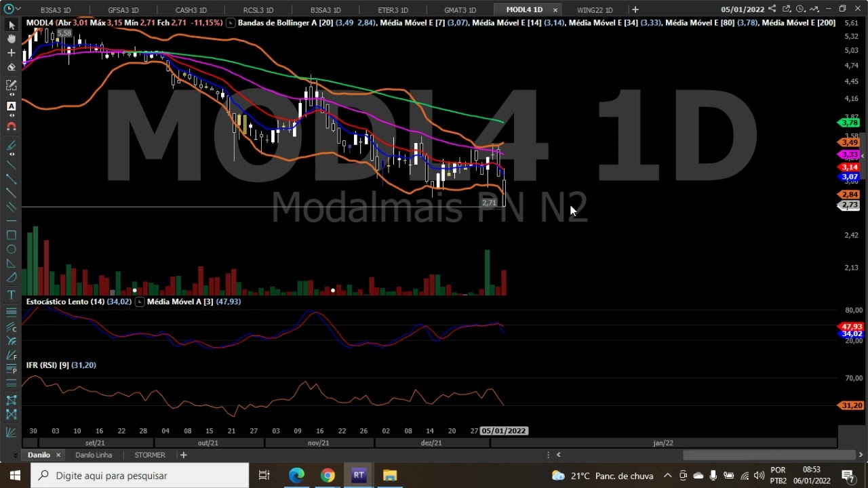Switch to the CASH3 1D tab
Viewport: 868px width, 488px height.
(x=191, y=10)
